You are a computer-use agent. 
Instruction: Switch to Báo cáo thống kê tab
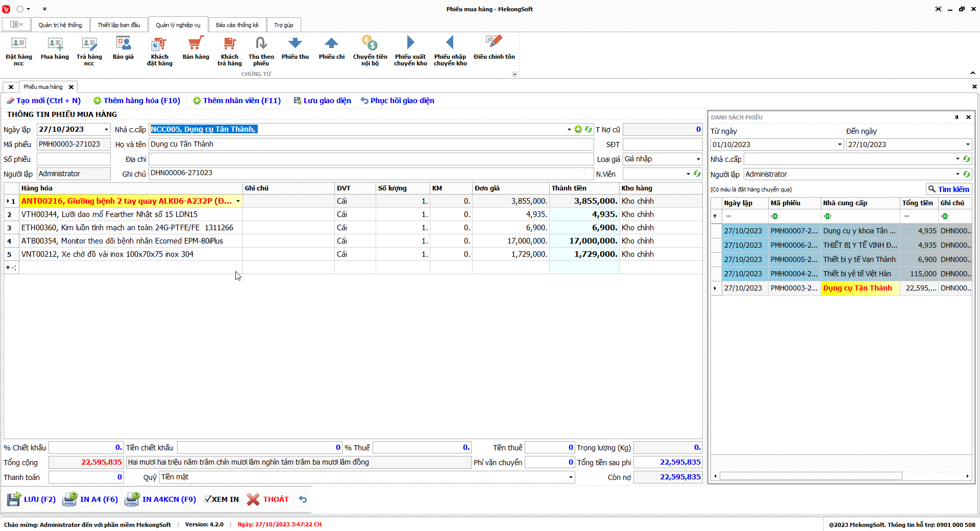(237, 25)
